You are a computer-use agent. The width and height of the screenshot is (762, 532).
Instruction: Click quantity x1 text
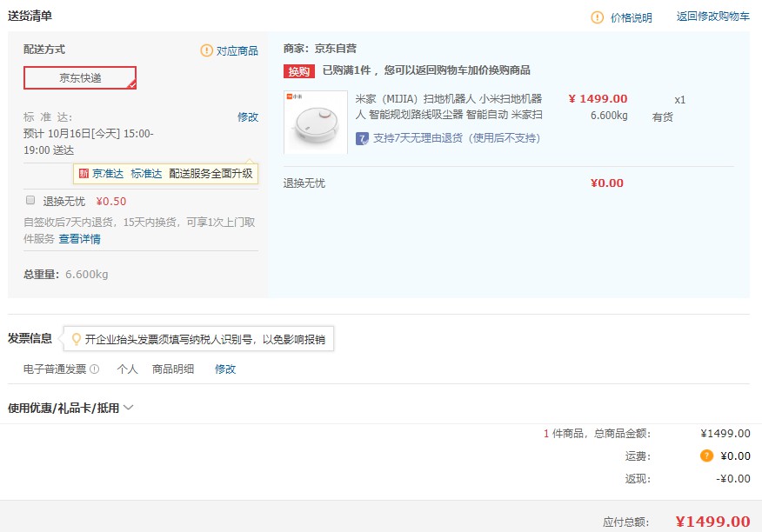pyautogui.click(x=680, y=100)
